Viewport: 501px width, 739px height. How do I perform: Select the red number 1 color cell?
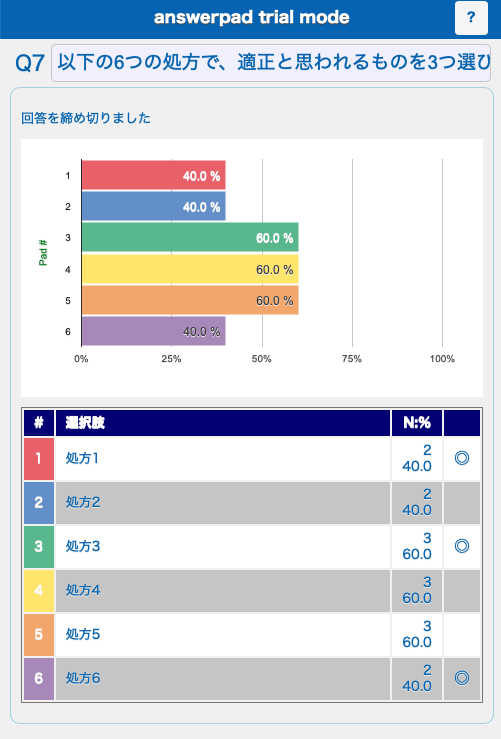(39, 459)
